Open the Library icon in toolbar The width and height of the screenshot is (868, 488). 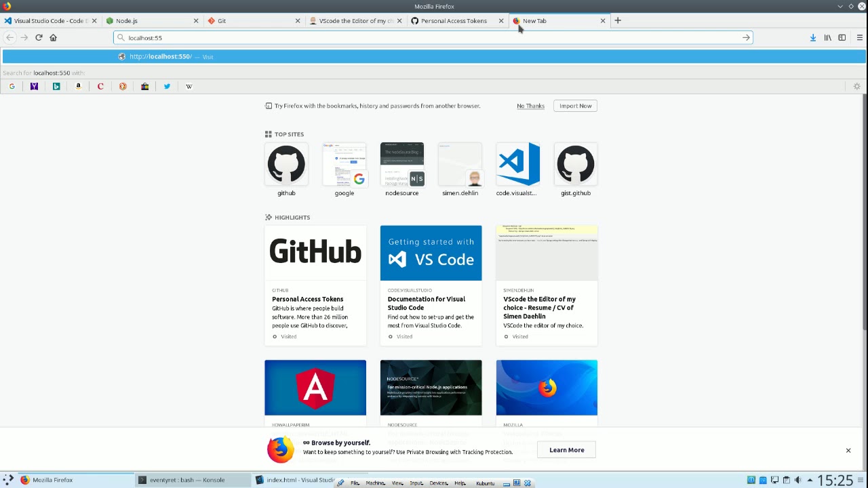pyautogui.click(x=827, y=37)
